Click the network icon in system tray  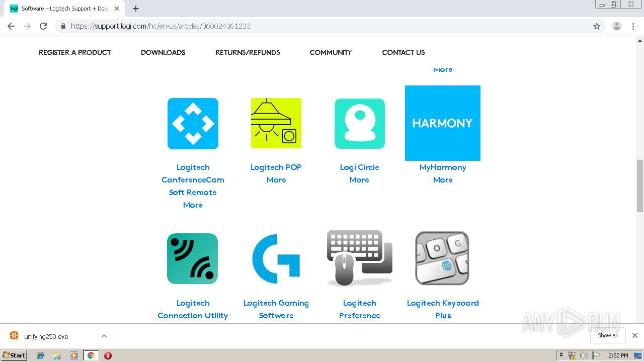(573, 355)
